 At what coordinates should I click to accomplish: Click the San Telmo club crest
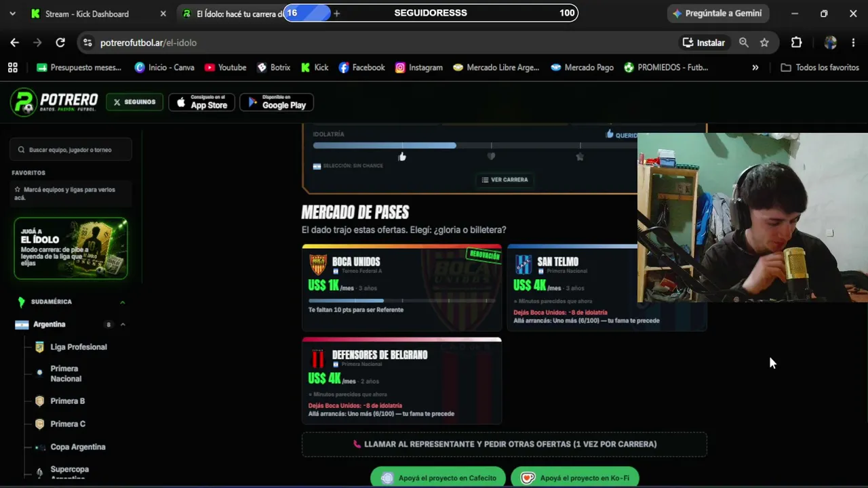(524, 264)
